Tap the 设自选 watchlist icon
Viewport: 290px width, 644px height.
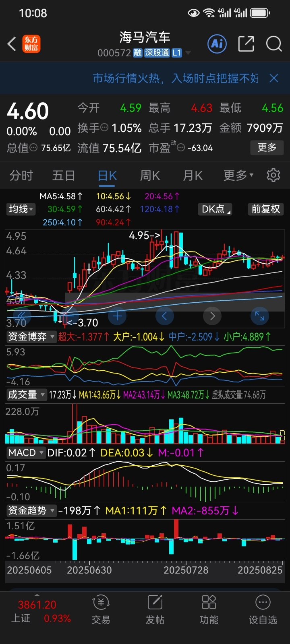pyautogui.click(x=263, y=609)
